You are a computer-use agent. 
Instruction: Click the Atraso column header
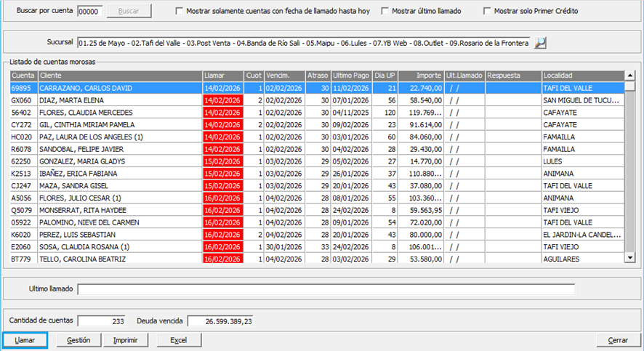click(x=317, y=76)
